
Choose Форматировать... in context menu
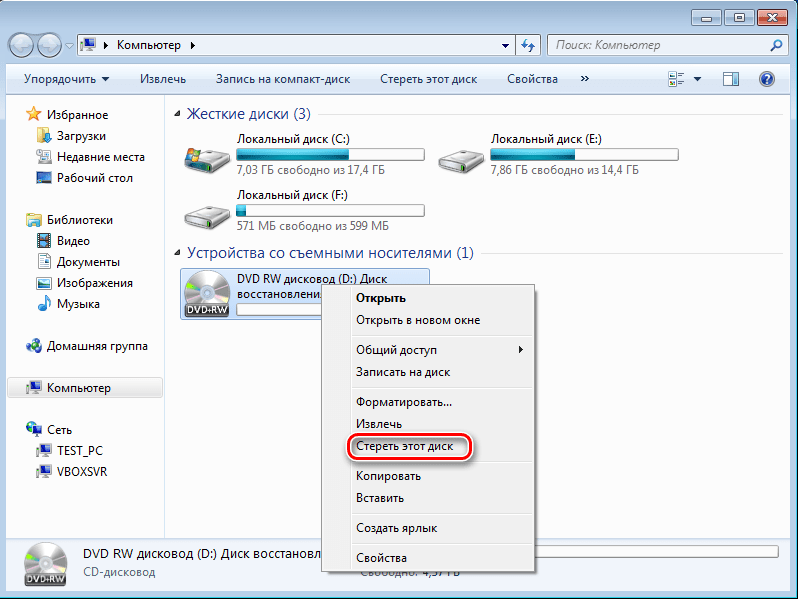(x=404, y=402)
